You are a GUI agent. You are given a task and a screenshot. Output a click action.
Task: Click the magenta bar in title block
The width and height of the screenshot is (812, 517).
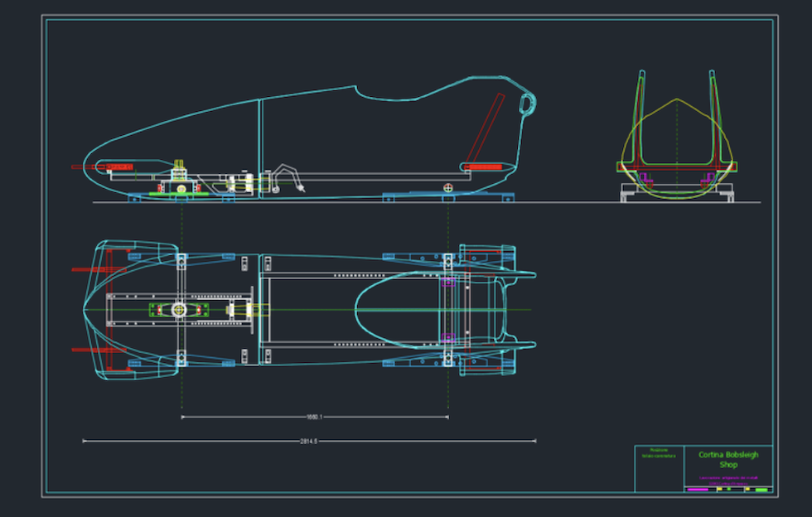point(698,490)
